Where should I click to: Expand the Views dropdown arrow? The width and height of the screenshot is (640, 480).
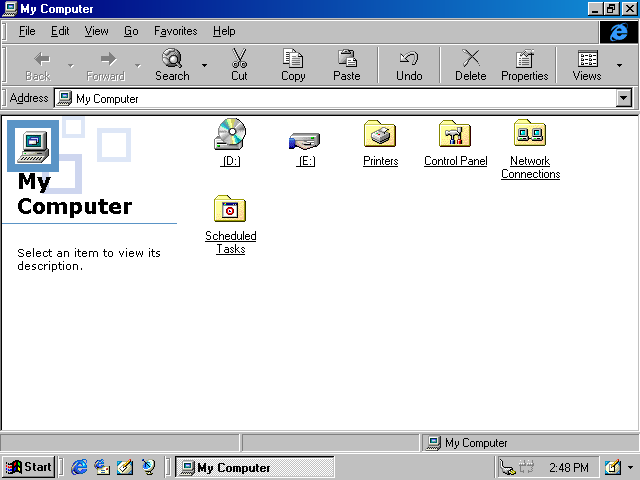[620, 65]
